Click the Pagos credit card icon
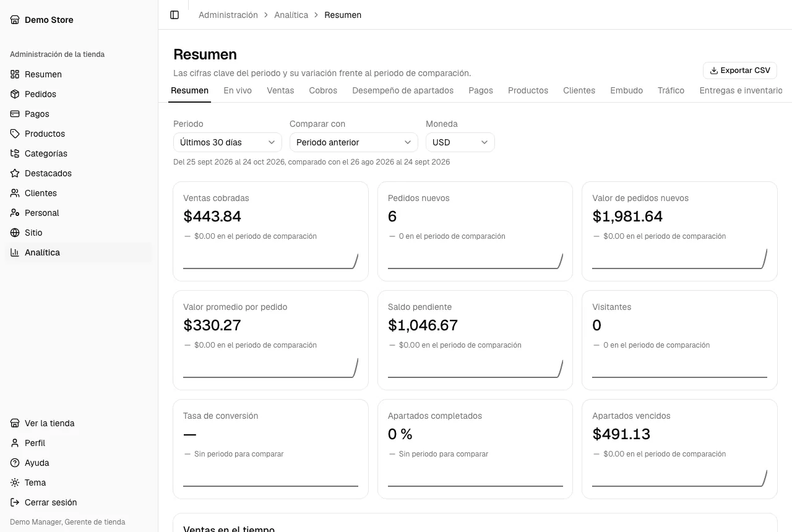 point(15,114)
